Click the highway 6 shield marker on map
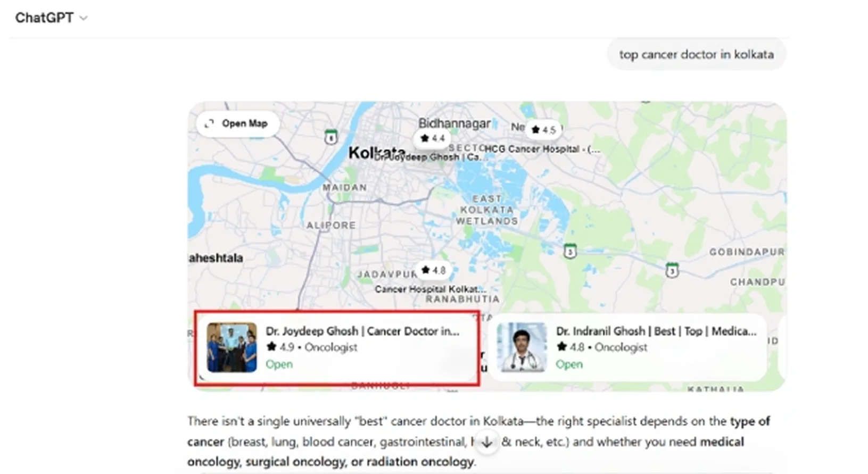The image size is (868, 474). [x=331, y=137]
